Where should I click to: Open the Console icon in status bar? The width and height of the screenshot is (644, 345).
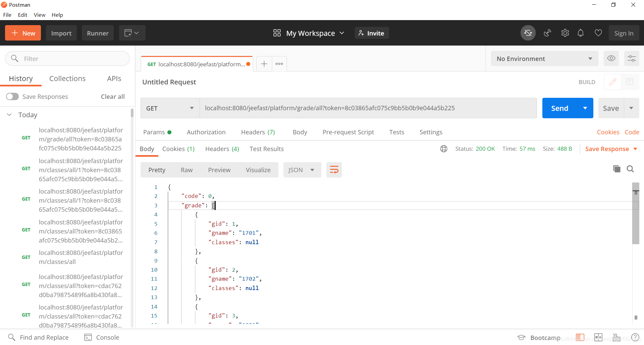click(88, 337)
